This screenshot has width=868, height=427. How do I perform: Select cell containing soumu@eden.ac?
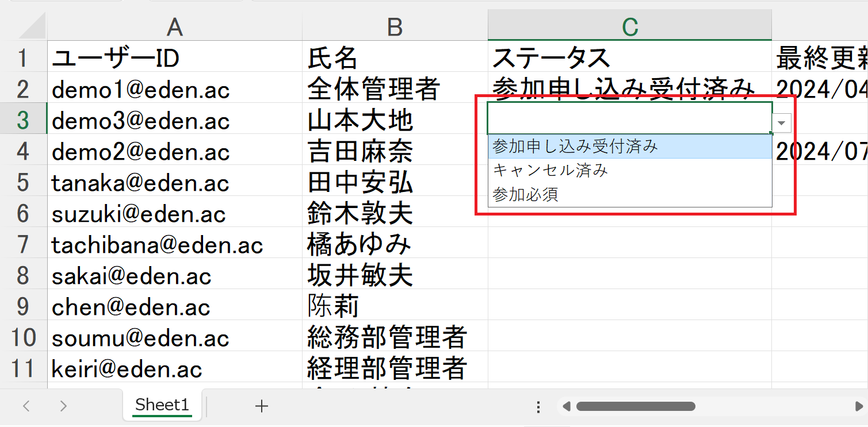tap(175, 336)
